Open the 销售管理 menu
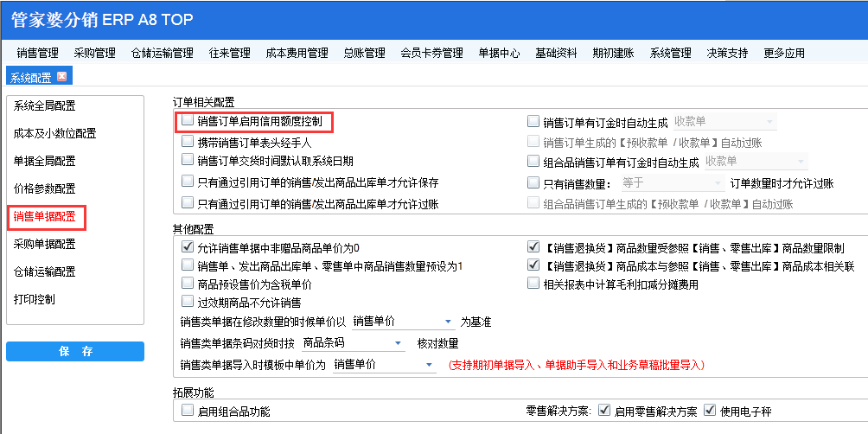 [x=38, y=54]
